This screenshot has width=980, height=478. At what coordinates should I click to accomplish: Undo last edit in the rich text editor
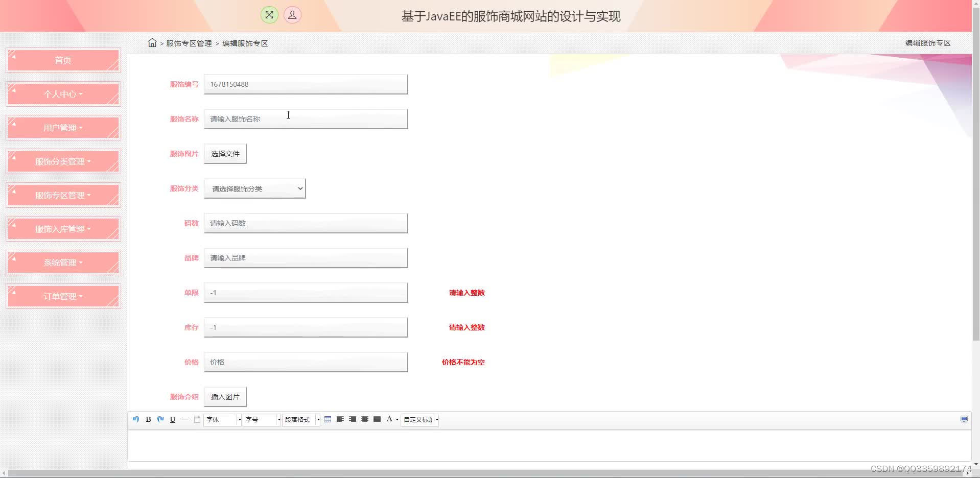pyautogui.click(x=136, y=419)
